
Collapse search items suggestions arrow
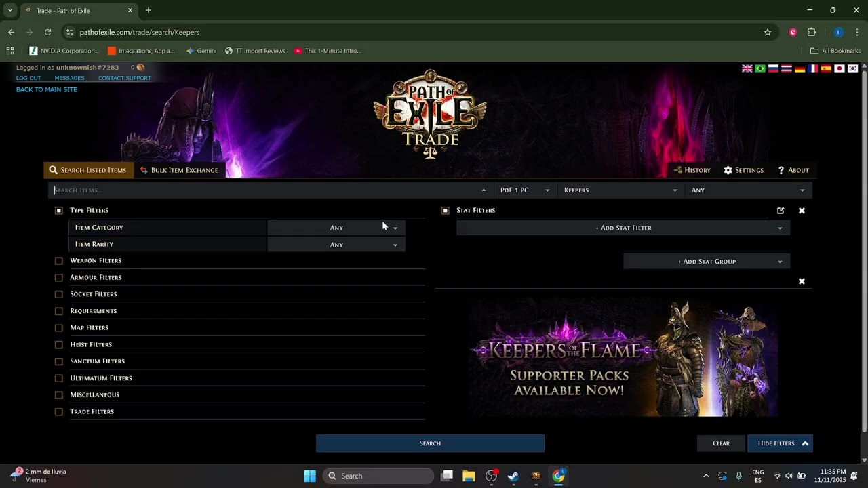click(484, 190)
